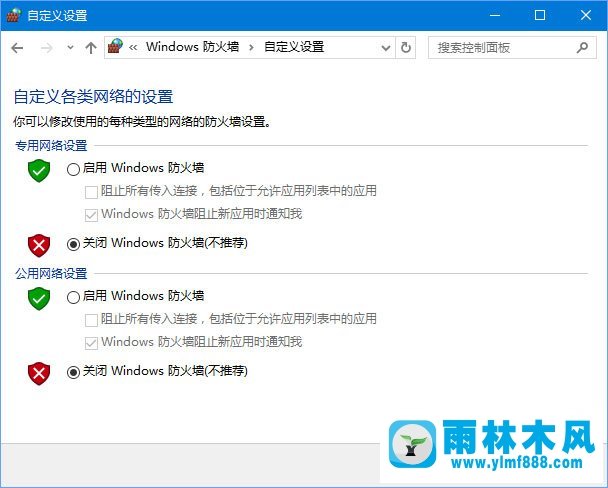The height and width of the screenshot is (488, 608).
Task: Click the red shield under 专用网络设置
Action: click(39, 244)
